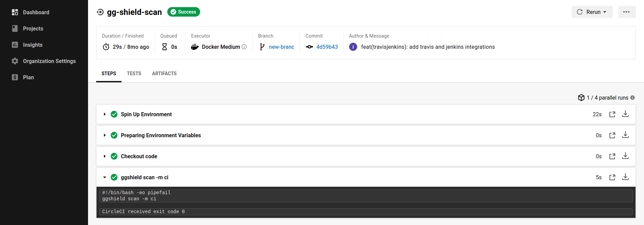Open Preparing Environment Variables output in new tab

tap(612, 135)
